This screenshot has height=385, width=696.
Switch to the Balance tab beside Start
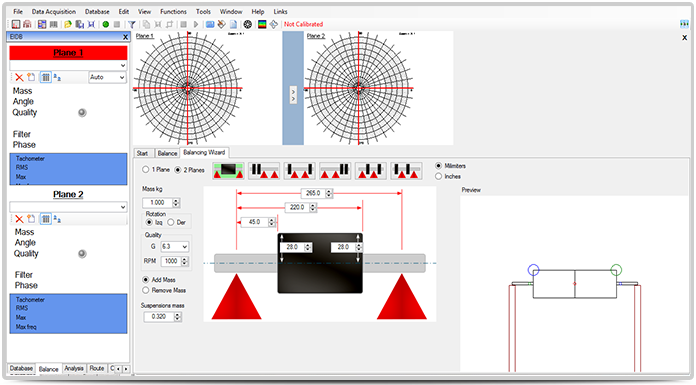(167, 153)
